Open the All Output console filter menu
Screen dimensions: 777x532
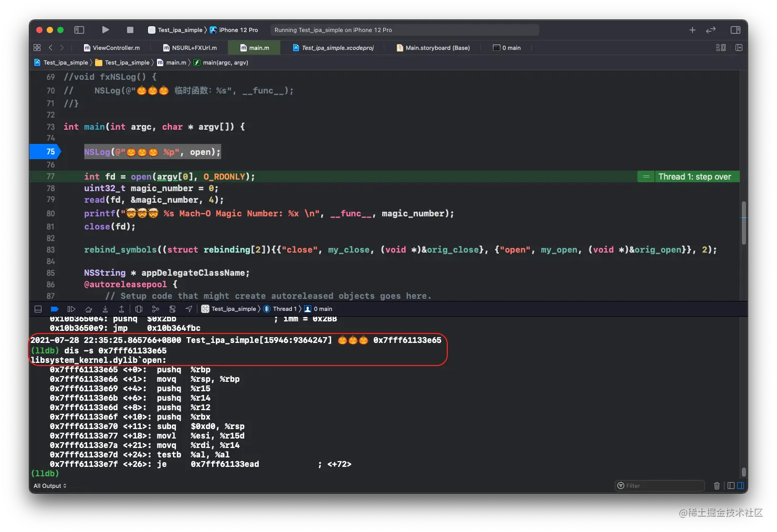[50, 486]
